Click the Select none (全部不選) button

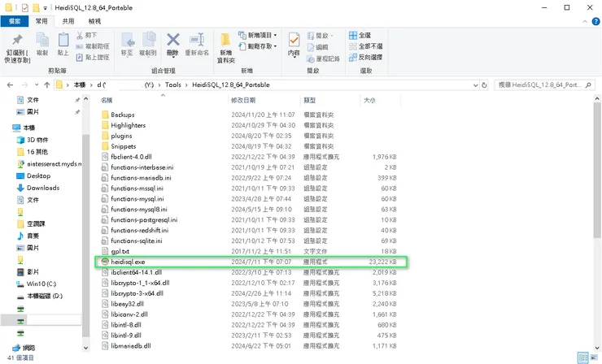(366, 46)
